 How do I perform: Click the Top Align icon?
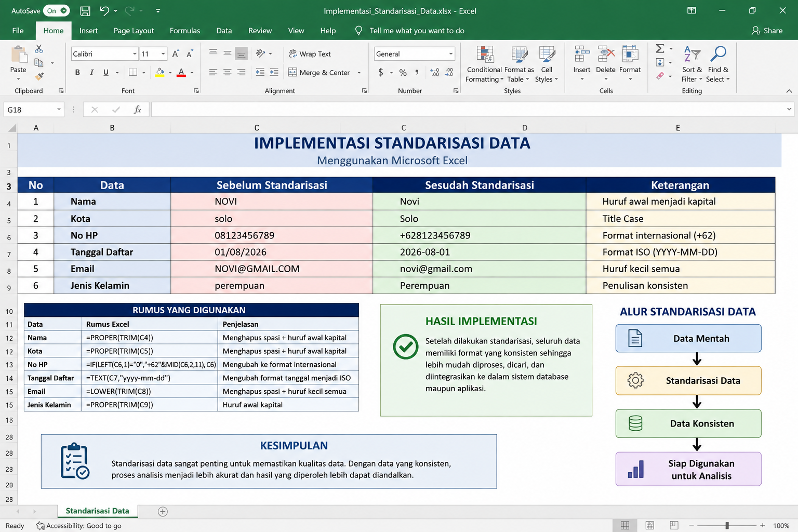click(x=213, y=53)
